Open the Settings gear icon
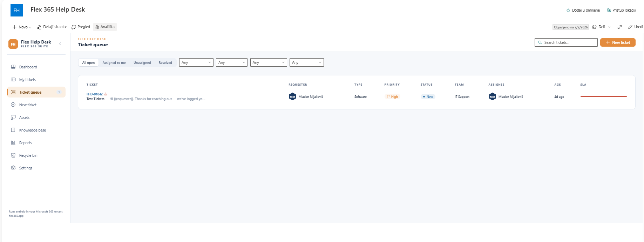Screen dimensions: 644x242 point(13,168)
